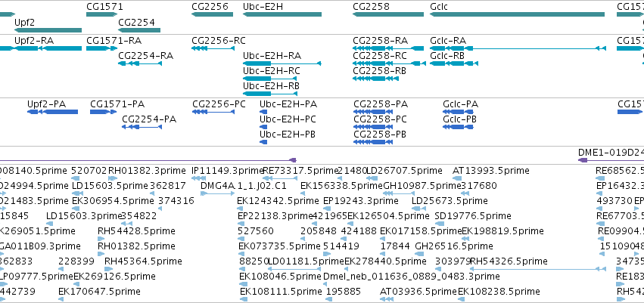Select EST RH54428.5prime
This screenshot has width=644, height=303.
[x=102, y=239]
